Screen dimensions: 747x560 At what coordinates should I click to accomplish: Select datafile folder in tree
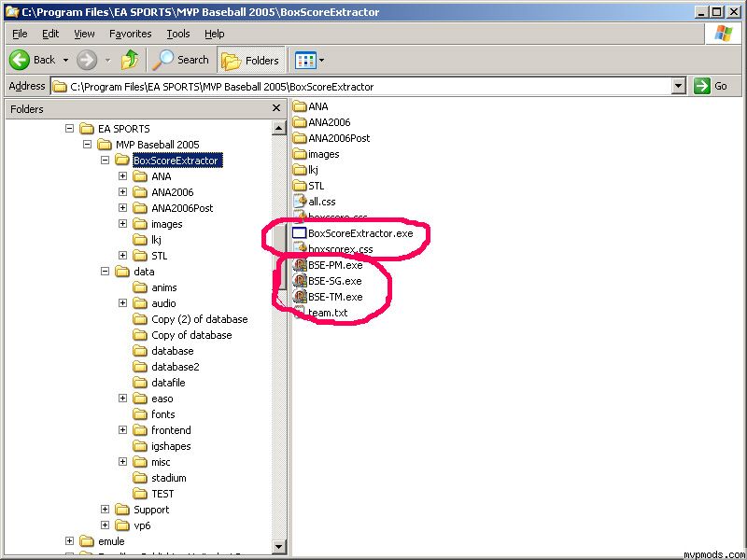pyautogui.click(x=159, y=383)
